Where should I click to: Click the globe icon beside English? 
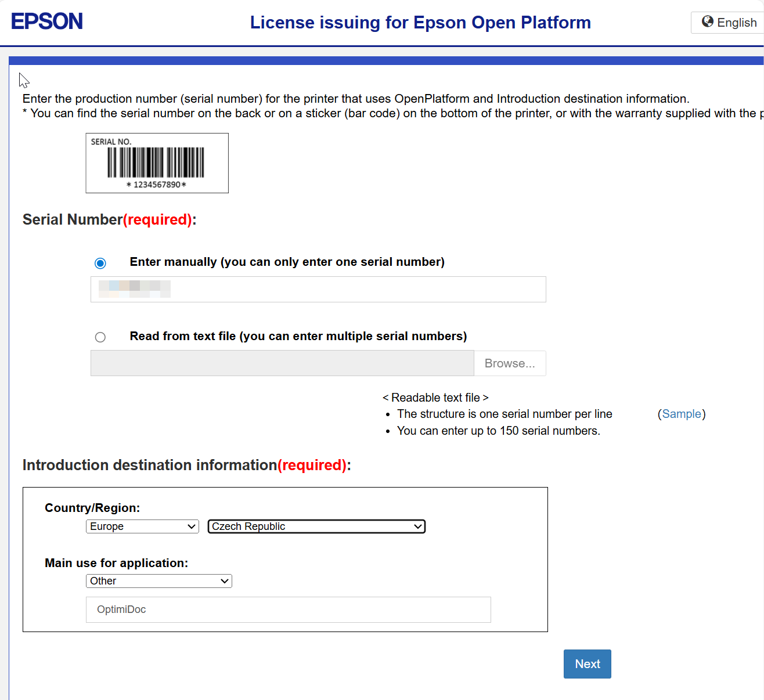click(707, 22)
